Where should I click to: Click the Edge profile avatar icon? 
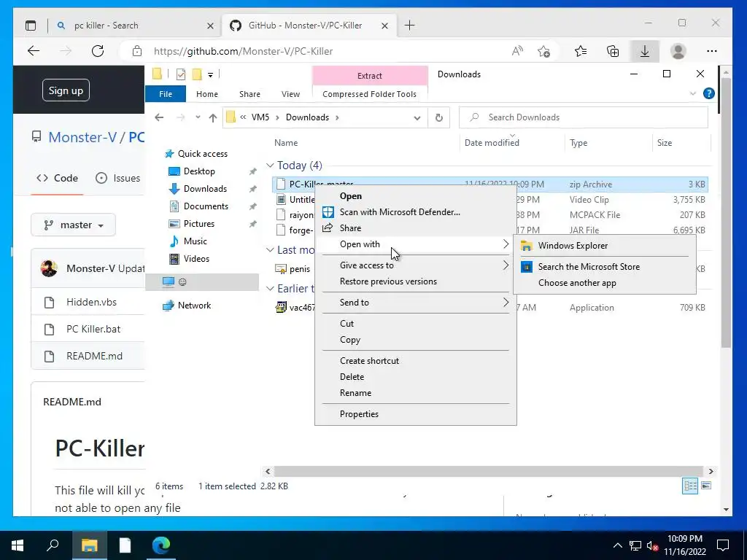coord(678,51)
